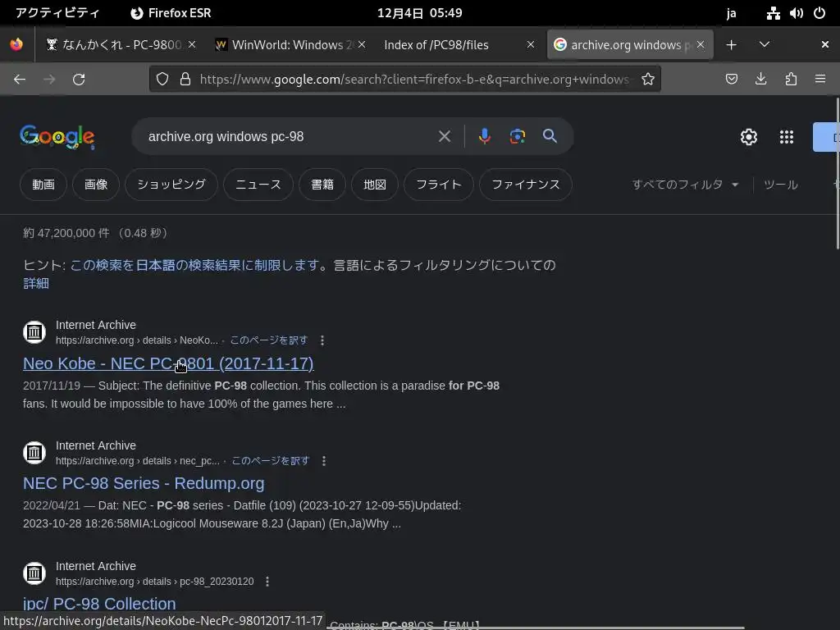This screenshot has width=840, height=630.
Task: Open ツール search tools
Action: 781,185
